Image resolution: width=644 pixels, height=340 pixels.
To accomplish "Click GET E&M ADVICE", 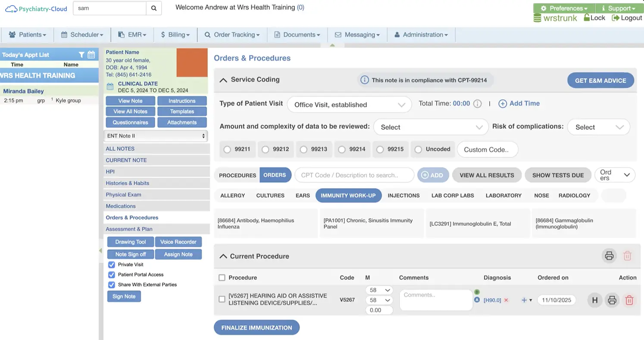I will point(600,80).
